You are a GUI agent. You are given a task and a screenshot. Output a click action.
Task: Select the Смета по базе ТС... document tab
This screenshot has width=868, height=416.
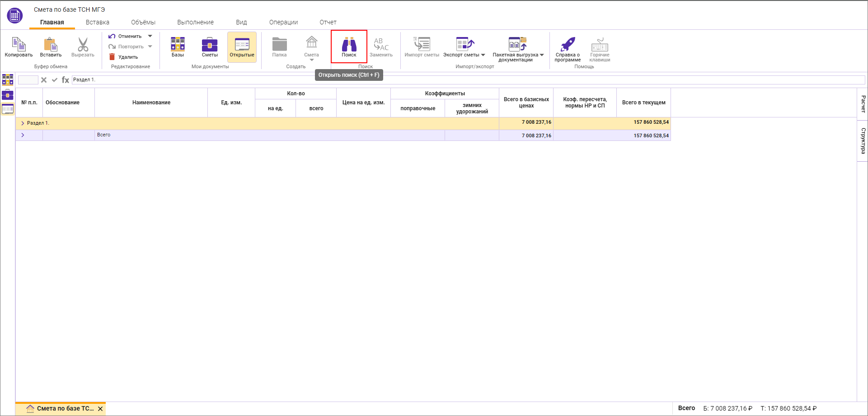click(x=61, y=408)
